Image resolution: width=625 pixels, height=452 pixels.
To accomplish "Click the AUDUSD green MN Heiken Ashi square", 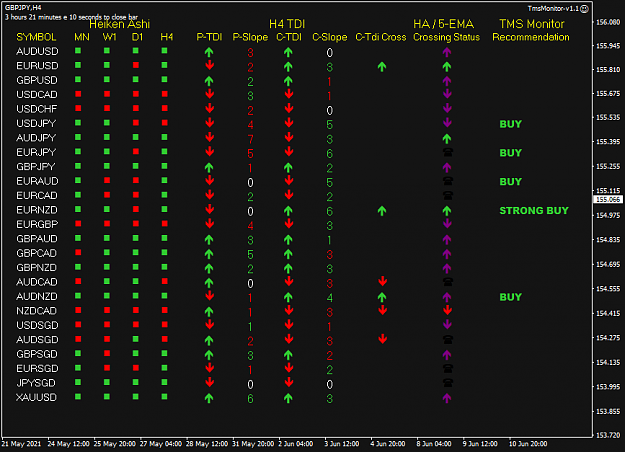I will point(78,51).
